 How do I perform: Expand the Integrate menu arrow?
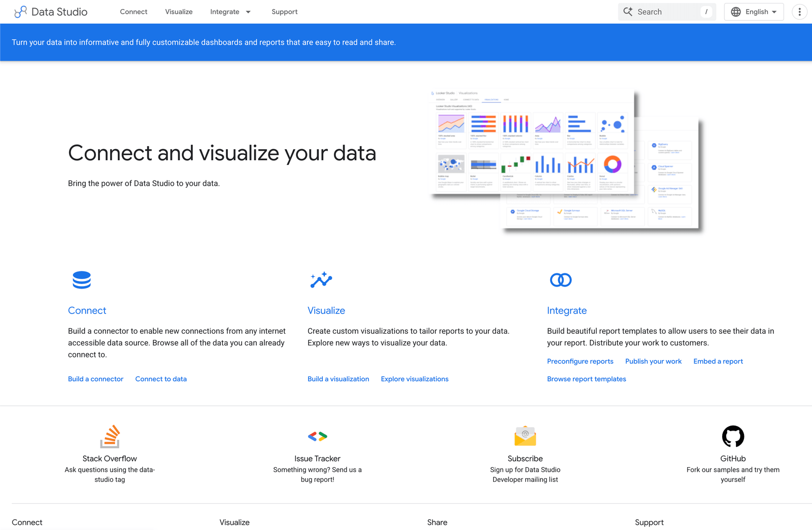pos(248,12)
